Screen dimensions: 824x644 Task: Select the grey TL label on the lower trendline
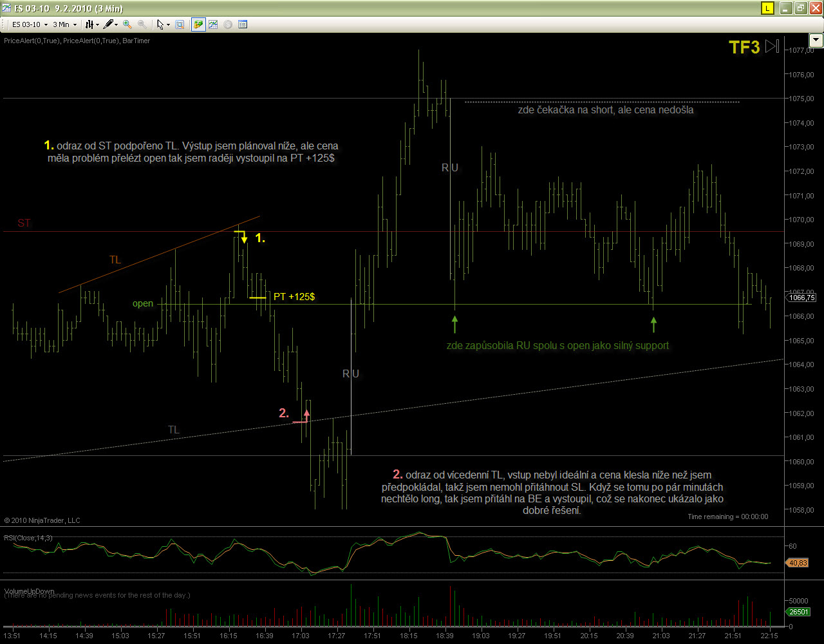174,430
